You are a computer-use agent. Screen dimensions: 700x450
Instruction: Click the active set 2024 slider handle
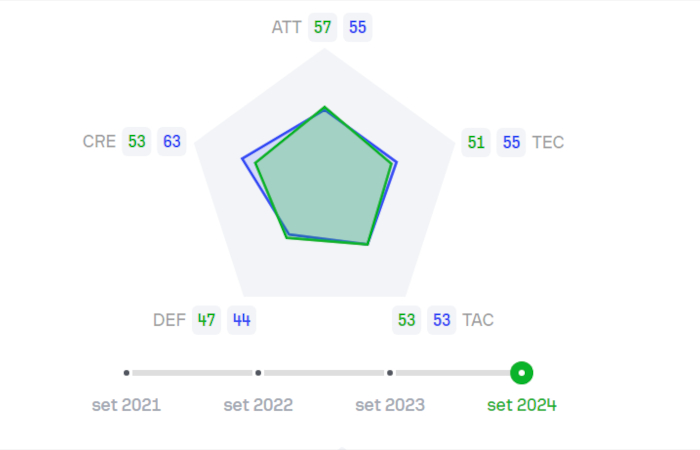coord(521,373)
